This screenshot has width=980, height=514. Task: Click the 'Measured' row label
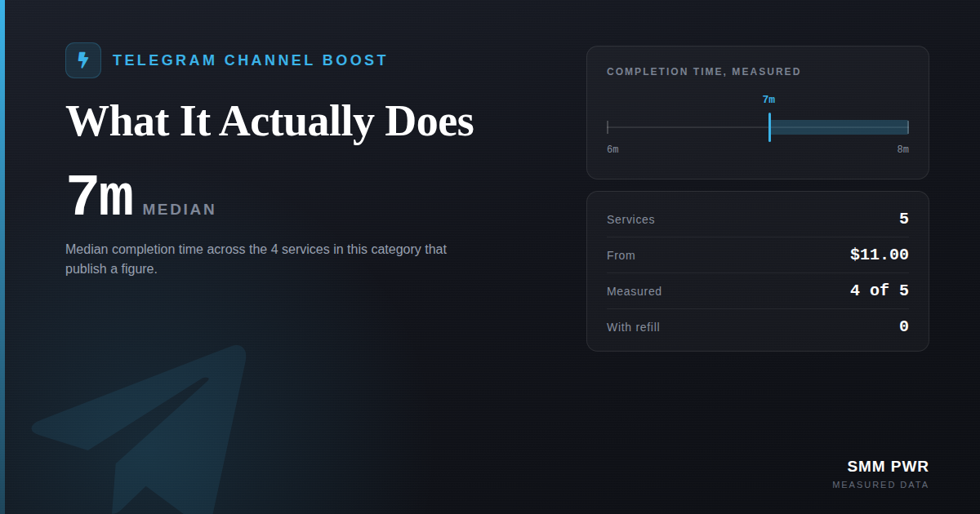(635, 291)
